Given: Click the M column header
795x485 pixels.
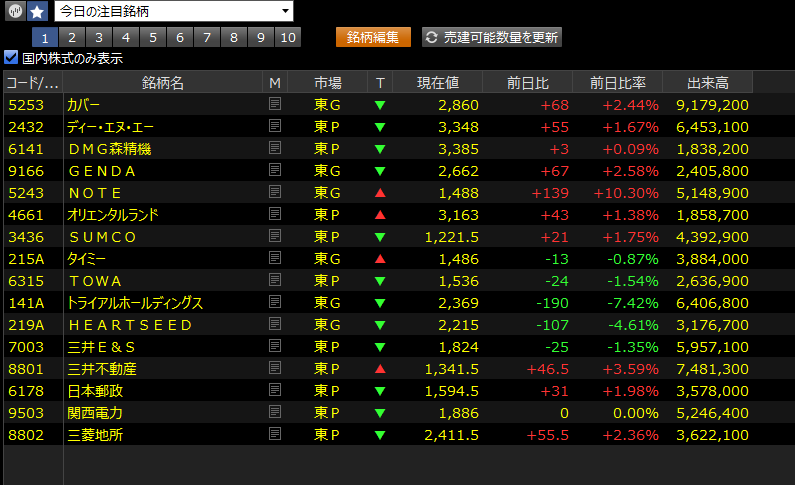Looking at the screenshot, I should pyautogui.click(x=275, y=83).
